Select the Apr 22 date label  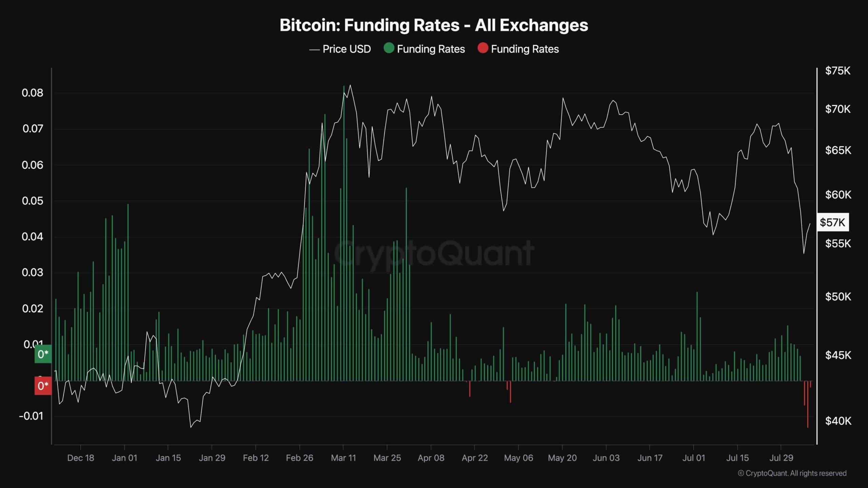[x=474, y=458]
